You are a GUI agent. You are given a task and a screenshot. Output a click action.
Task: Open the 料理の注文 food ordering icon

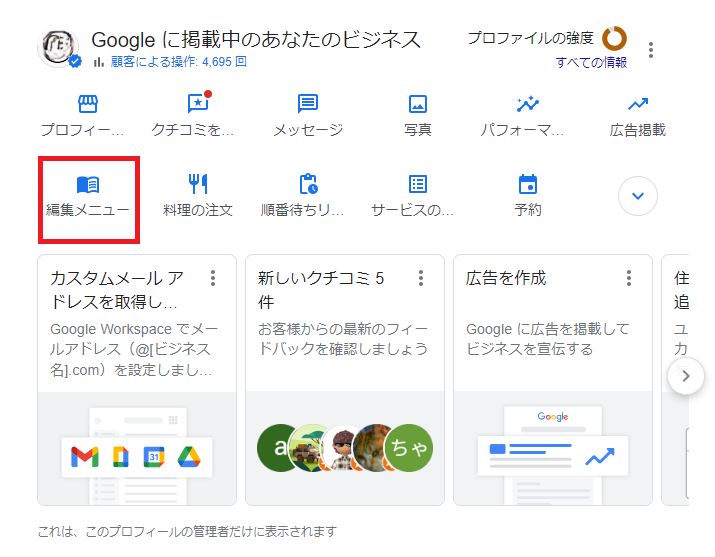(198, 184)
